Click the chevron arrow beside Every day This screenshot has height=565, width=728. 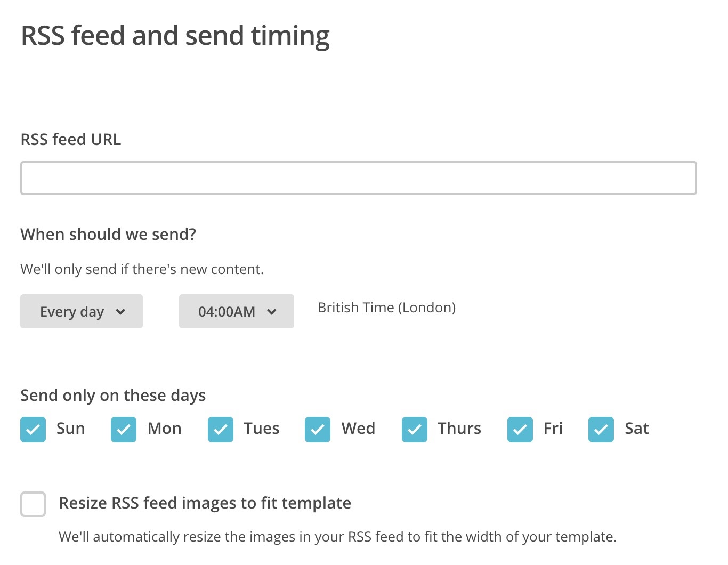(120, 312)
